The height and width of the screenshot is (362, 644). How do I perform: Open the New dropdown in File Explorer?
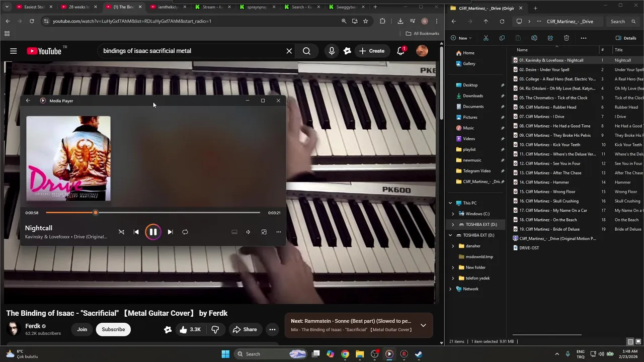[461, 38]
